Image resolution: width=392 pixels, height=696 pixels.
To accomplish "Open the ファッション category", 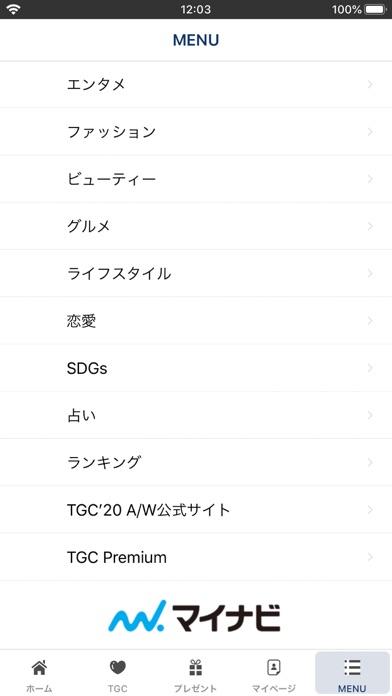I will point(196,132).
